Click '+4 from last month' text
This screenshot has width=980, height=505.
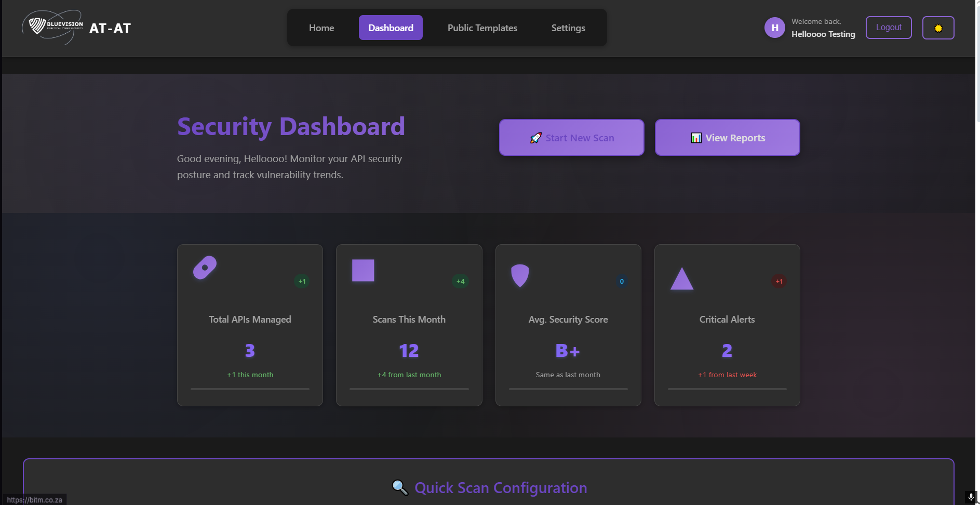point(409,375)
